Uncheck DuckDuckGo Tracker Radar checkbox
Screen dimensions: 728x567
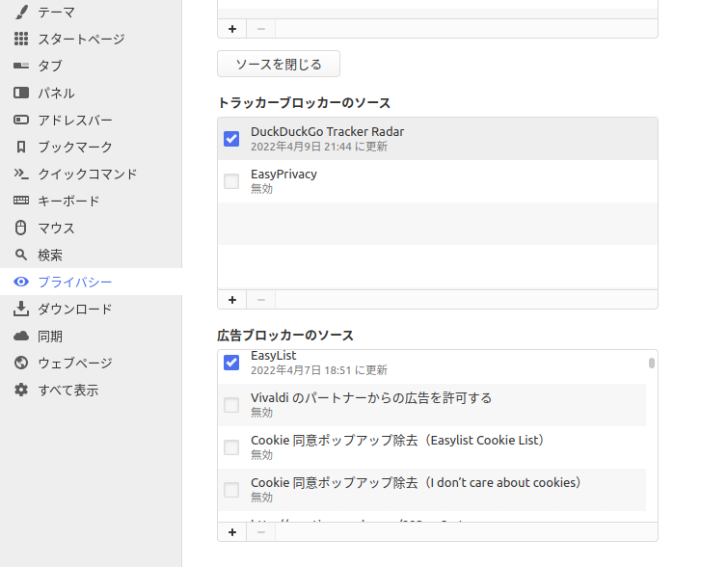tap(231, 139)
